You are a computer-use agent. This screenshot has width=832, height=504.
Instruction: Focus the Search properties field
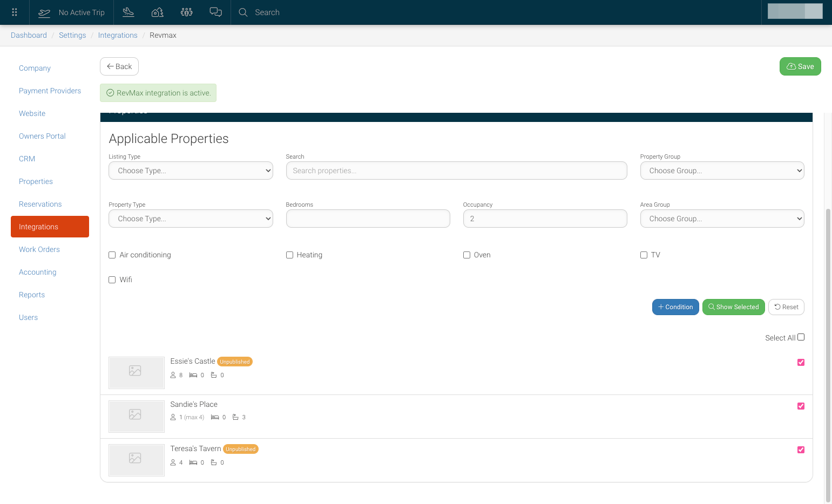pyautogui.click(x=456, y=171)
